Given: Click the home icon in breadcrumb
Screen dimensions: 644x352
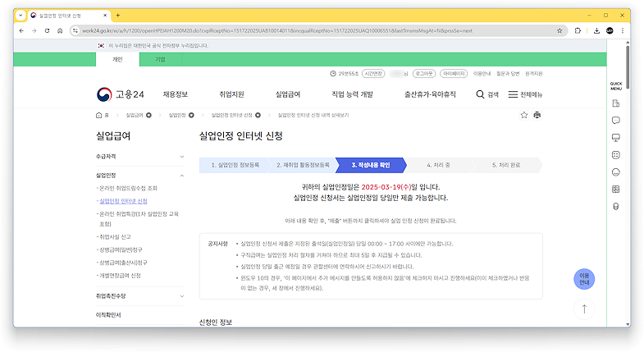Looking at the screenshot, I should (x=98, y=116).
